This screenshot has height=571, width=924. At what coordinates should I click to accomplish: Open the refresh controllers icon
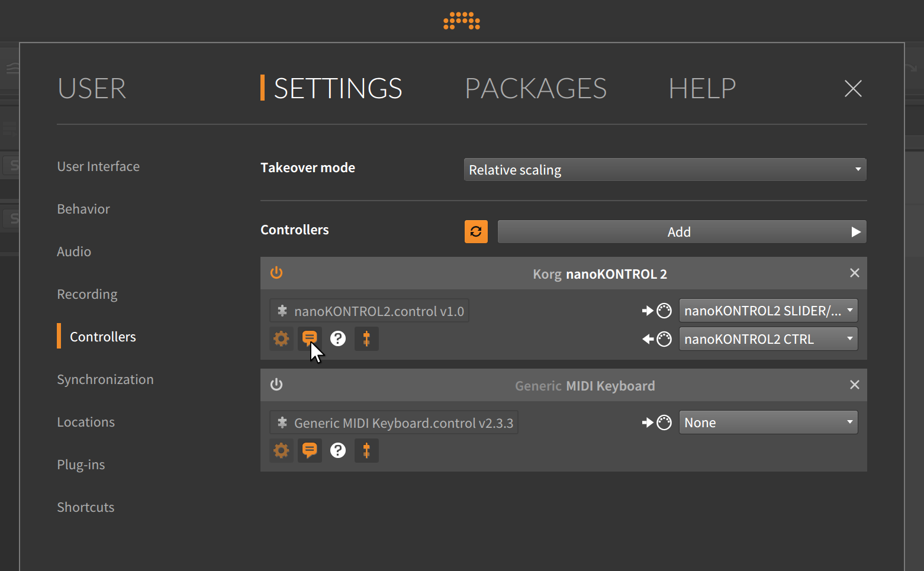click(476, 231)
